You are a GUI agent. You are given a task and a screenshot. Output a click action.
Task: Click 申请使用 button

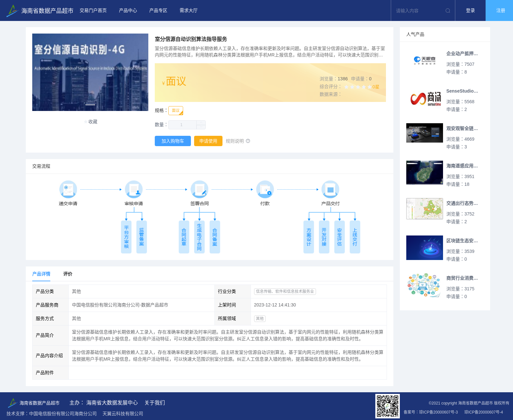coord(208,141)
